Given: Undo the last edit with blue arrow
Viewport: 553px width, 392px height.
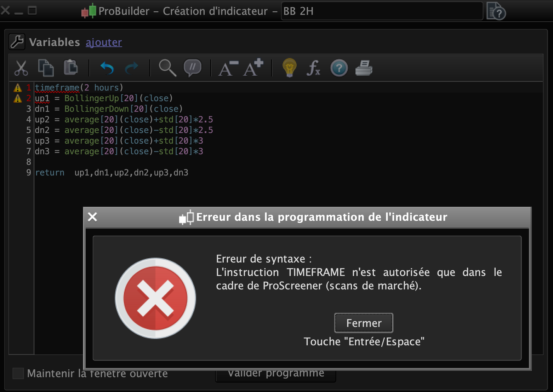Looking at the screenshot, I should pyautogui.click(x=107, y=68).
